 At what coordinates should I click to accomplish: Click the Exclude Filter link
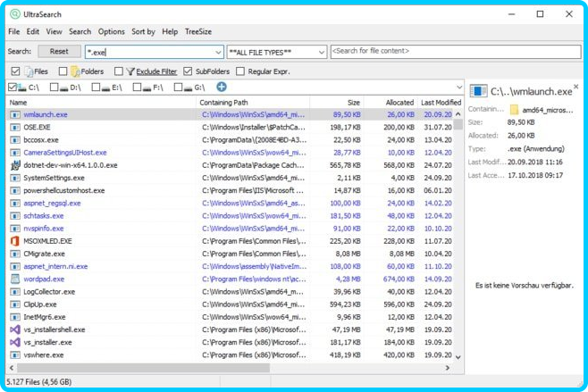(156, 71)
